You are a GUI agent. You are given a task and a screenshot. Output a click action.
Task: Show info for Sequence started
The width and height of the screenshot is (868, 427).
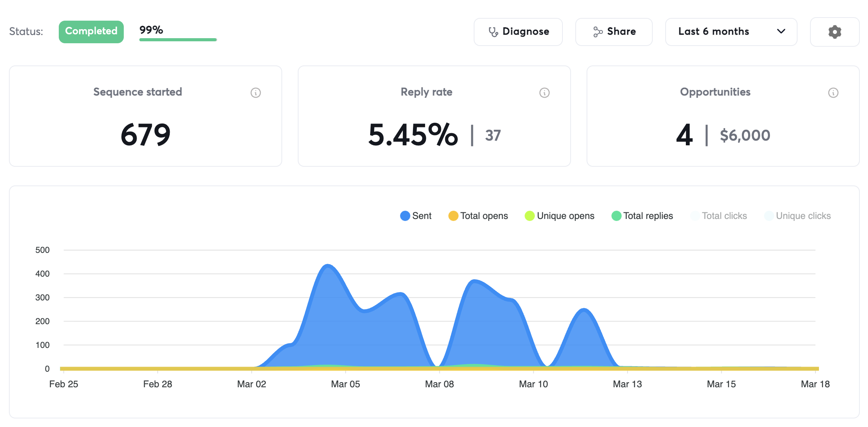click(256, 93)
